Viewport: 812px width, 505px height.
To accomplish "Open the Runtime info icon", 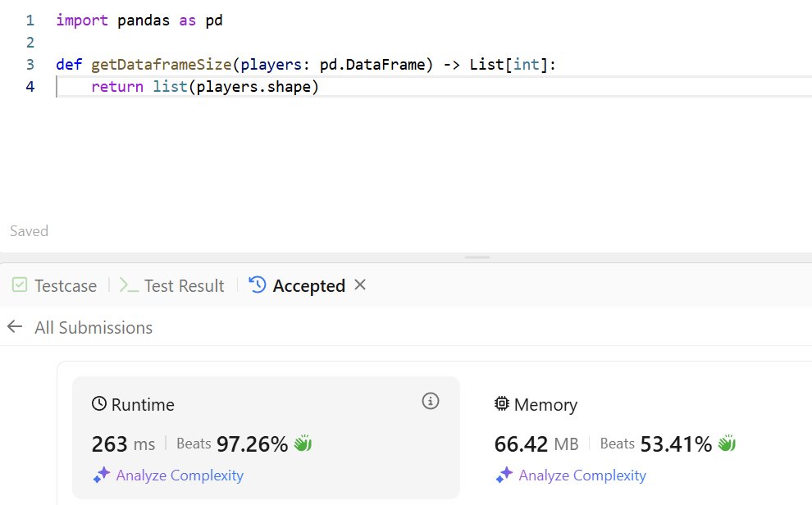I will pos(431,401).
